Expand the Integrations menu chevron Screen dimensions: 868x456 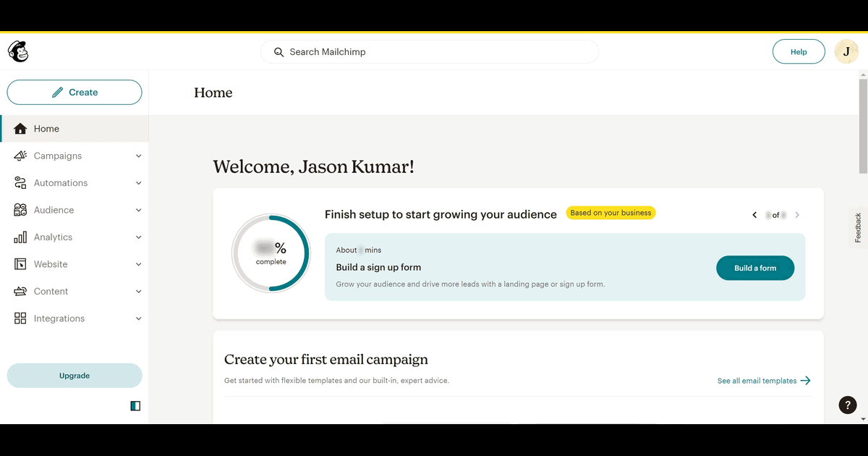(139, 318)
